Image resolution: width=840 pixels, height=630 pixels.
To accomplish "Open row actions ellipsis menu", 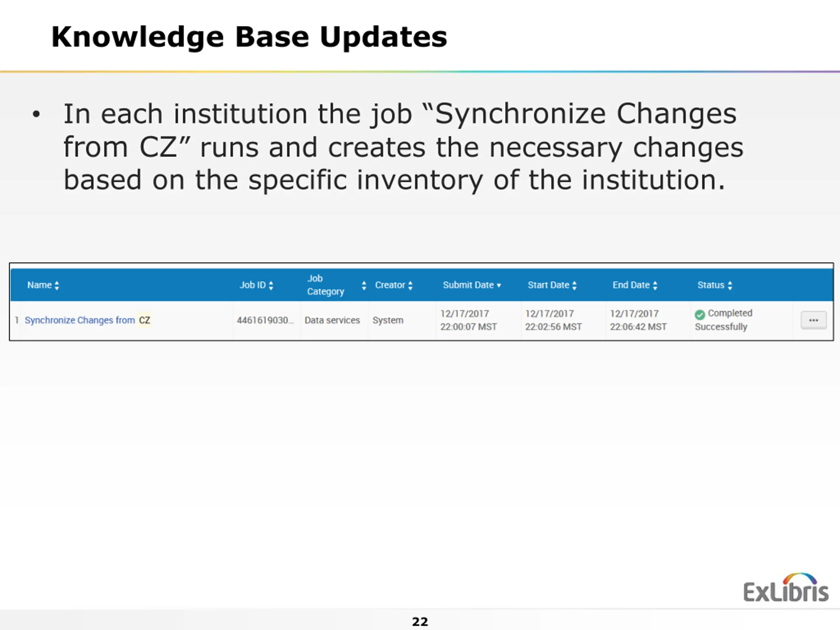I will (813, 320).
